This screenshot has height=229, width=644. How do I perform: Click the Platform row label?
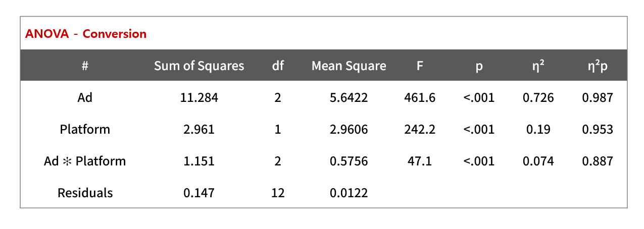(85, 129)
